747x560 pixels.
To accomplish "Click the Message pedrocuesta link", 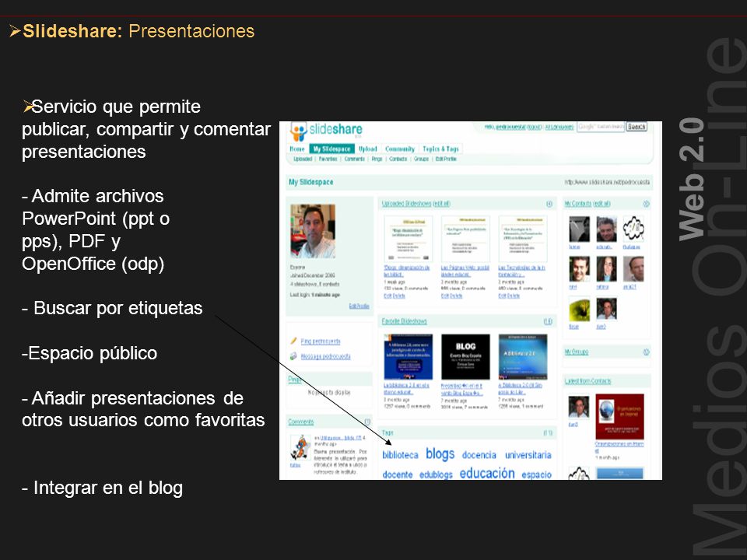I will (326, 356).
